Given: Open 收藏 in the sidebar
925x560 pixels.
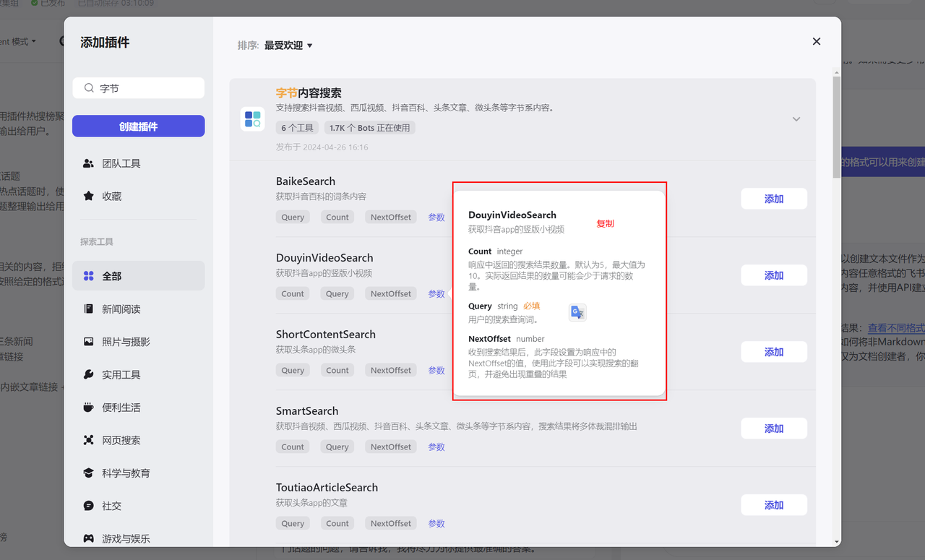Looking at the screenshot, I should 139,196.
